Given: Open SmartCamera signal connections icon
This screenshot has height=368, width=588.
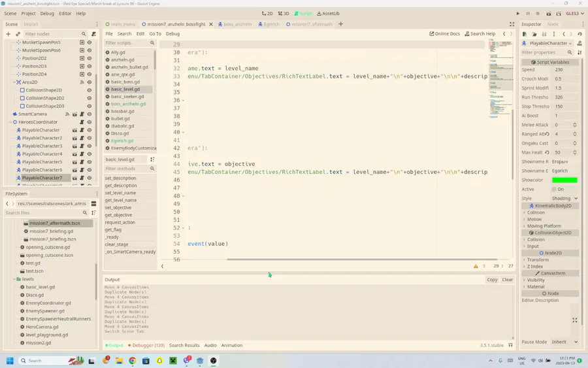Looking at the screenshot, I should 67,114.
